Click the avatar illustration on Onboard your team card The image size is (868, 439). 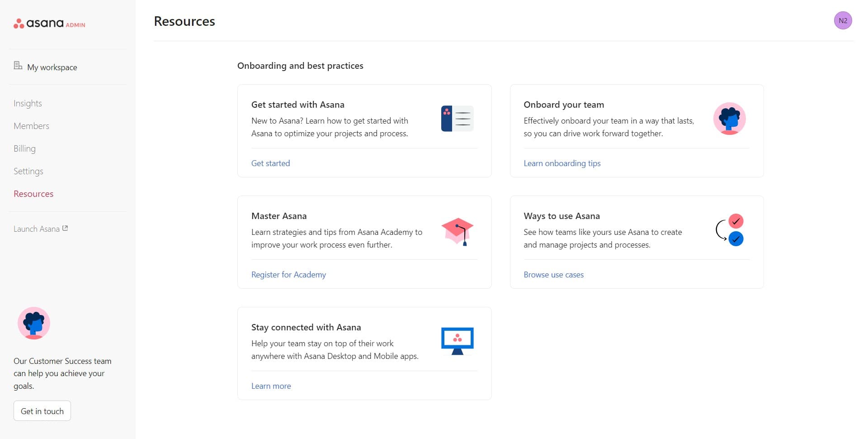tap(729, 119)
